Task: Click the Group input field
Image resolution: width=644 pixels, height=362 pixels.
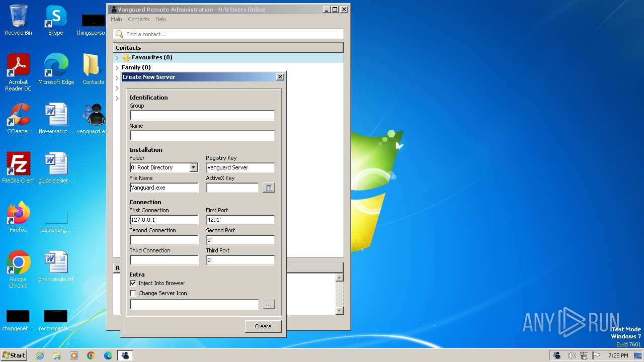Action: point(202,115)
